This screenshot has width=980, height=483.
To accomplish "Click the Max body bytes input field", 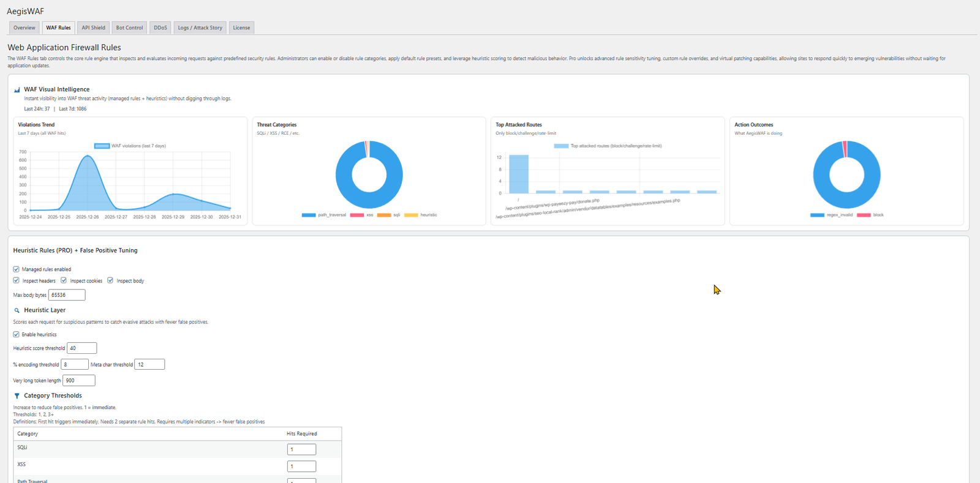I will click(x=67, y=295).
